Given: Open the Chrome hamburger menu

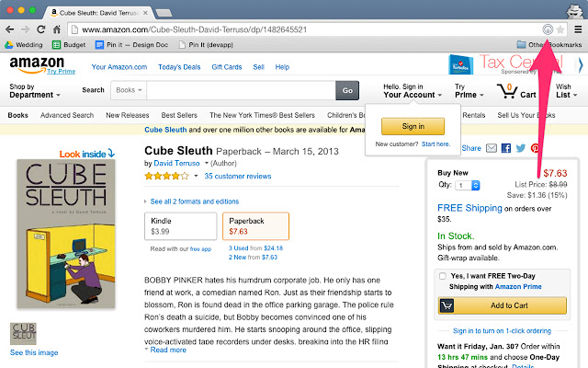Looking at the screenshot, I should [x=578, y=29].
